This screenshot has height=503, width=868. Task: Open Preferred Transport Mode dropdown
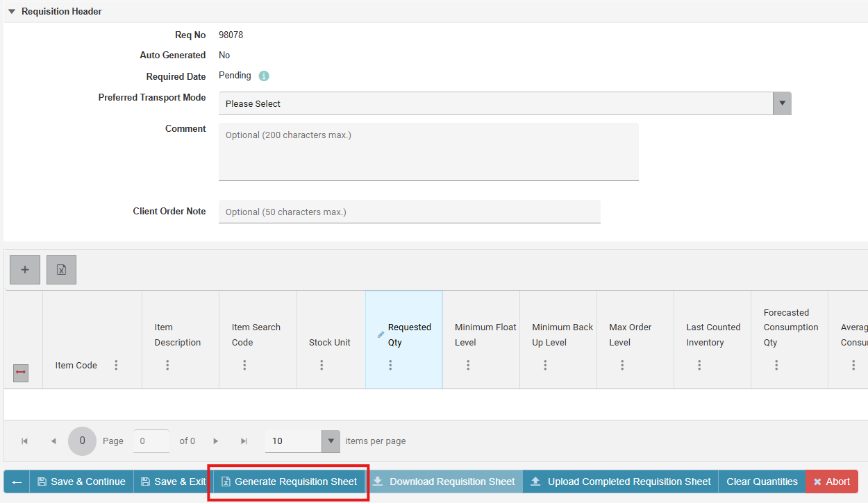tap(505, 103)
